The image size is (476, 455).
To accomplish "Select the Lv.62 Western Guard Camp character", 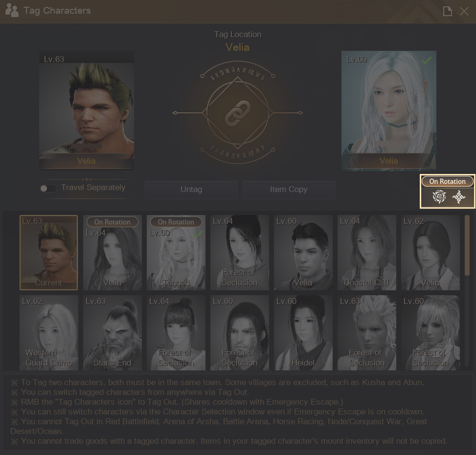I will 48,332.
